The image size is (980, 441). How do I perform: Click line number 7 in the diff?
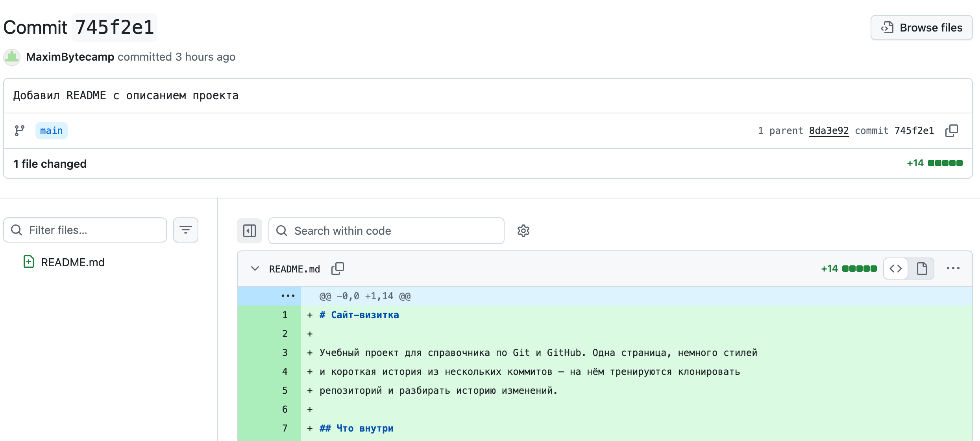[285, 428]
